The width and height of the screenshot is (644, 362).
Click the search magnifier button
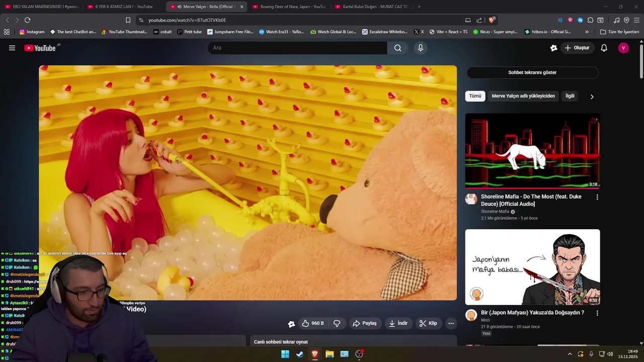[x=398, y=48]
